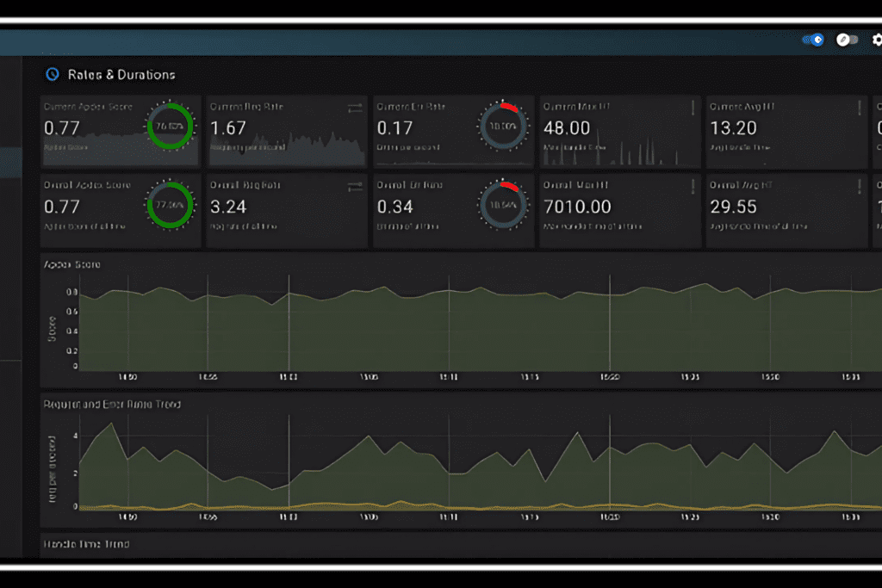Click the Overall Max HT card title

[x=575, y=185]
